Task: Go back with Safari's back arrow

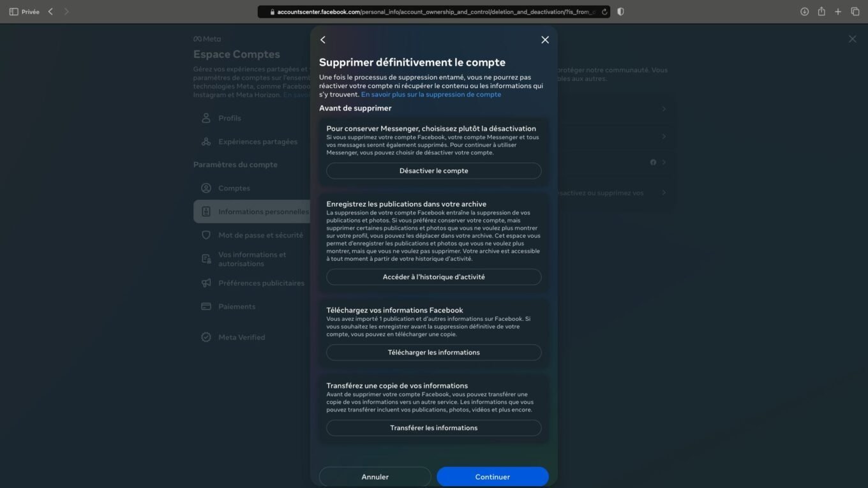Action: point(51,11)
